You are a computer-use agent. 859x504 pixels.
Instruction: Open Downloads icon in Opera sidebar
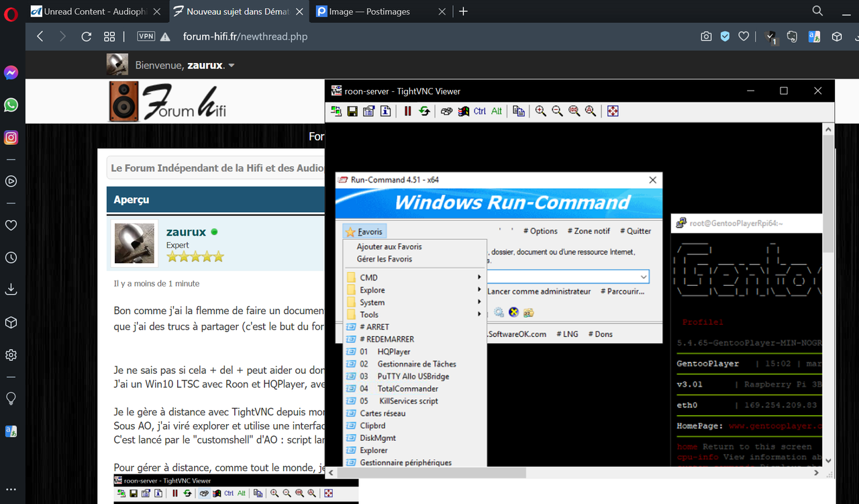coord(11,290)
